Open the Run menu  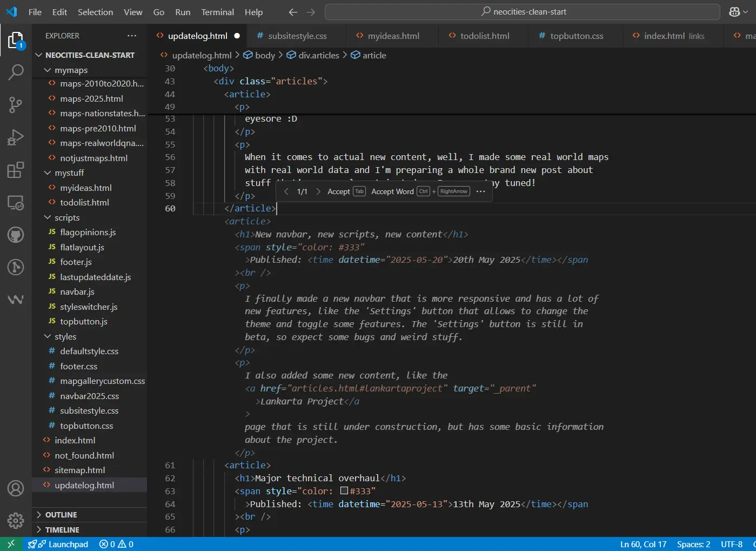183,12
